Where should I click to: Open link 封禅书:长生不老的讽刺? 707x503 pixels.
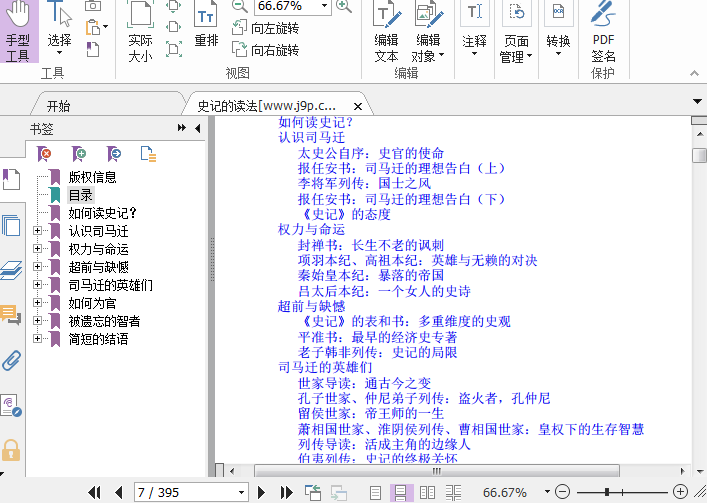tap(371, 245)
